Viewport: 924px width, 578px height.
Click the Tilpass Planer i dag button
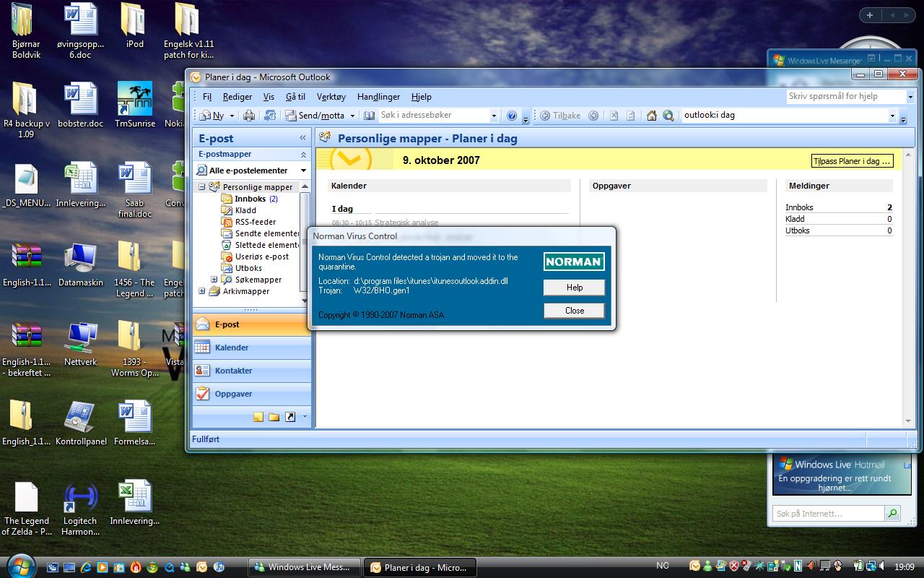point(853,161)
